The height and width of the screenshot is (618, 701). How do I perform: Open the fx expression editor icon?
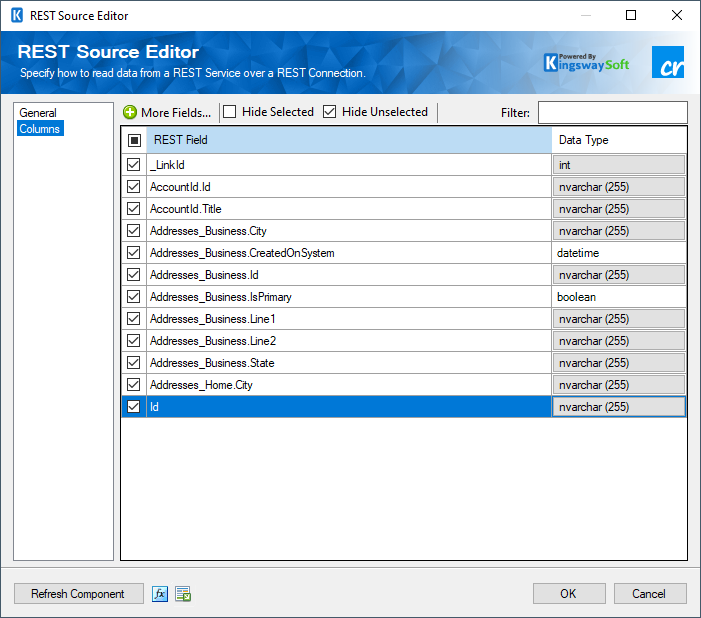pyautogui.click(x=160, y=594)
